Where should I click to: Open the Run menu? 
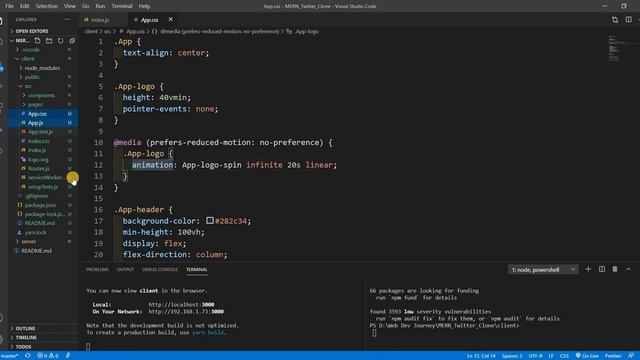point(100,6)
